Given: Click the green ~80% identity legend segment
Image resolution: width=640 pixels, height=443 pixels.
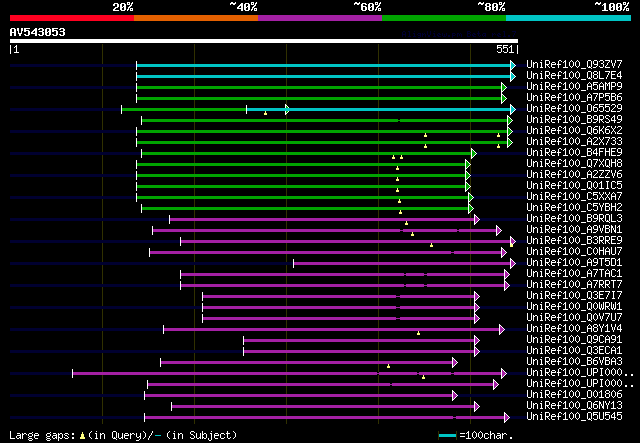Looking at the screenshot, I should click(x=444, y=18).
